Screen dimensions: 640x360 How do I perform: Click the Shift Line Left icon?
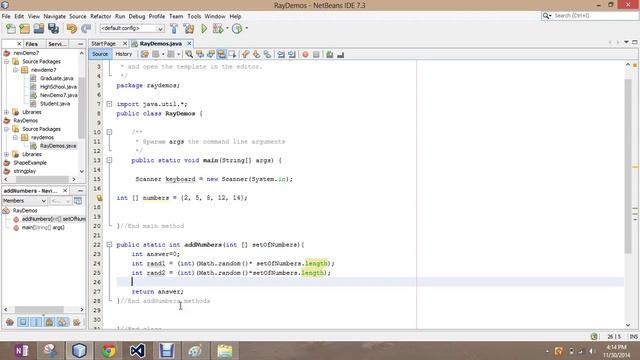coord(281,54)
